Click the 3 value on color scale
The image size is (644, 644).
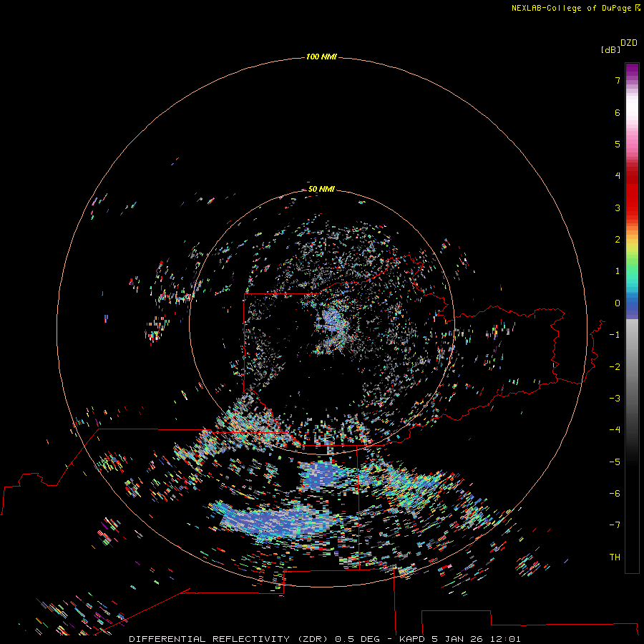[618, 208]
